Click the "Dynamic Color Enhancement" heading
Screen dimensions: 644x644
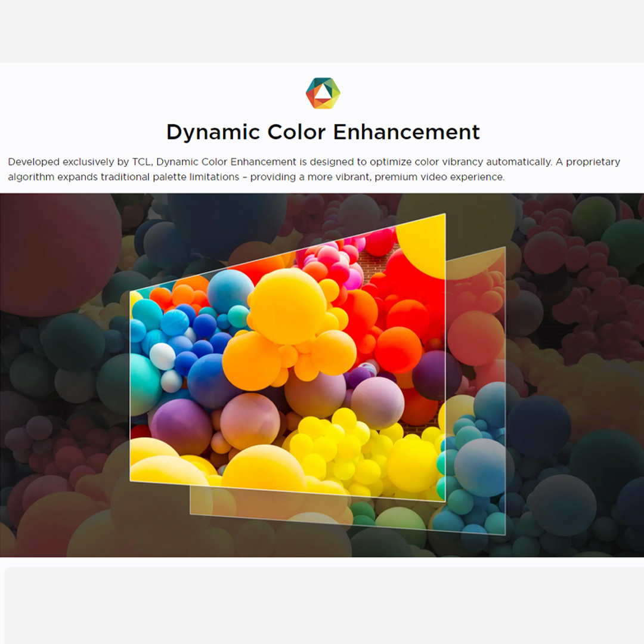pyautogui.click(x=322, y=132)
